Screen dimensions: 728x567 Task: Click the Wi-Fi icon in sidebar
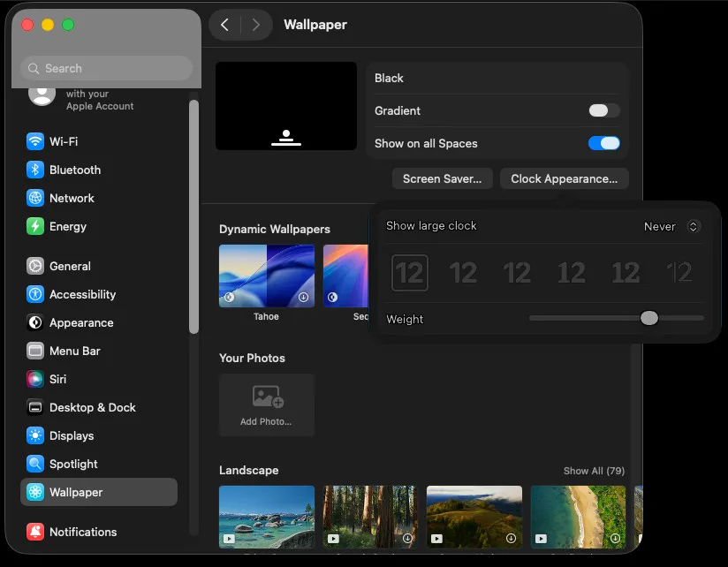coord(35,141)
